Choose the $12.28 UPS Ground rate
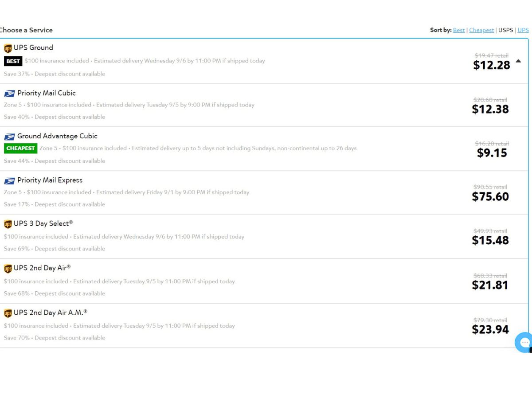The height and width of the screenshot is (399, 532). click(x=492, y=65)
